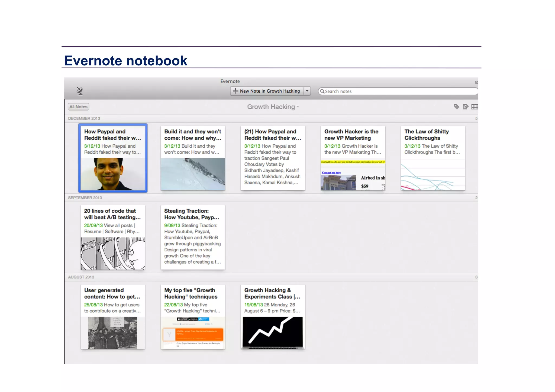Open My top five Growth Hacking techniques
This screenshot has width=555, height=392.
click(193, 317)
